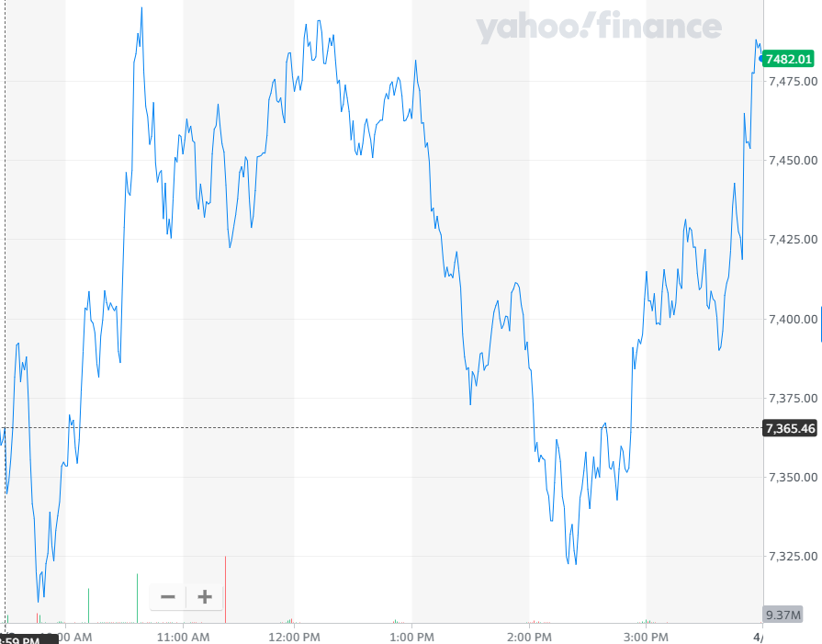The image size is (822, 644).
Task: Select the 3:00 PM time axis label
Action: [x=647, y=637]
